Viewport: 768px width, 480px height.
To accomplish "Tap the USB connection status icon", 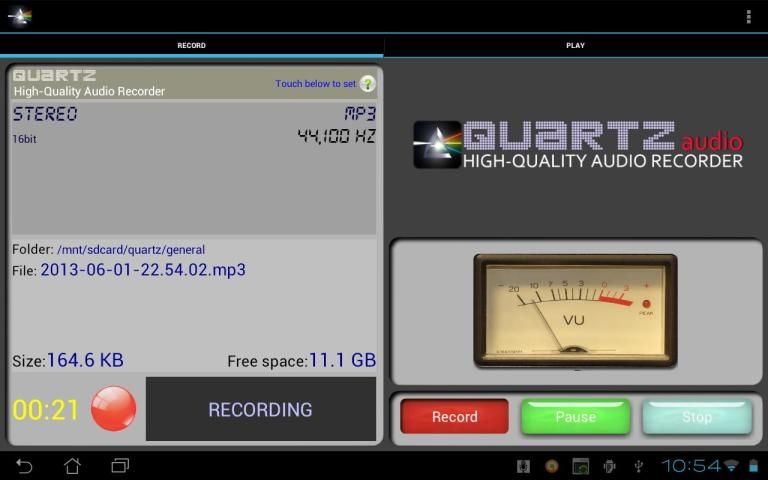I will [x=637, y=466].
